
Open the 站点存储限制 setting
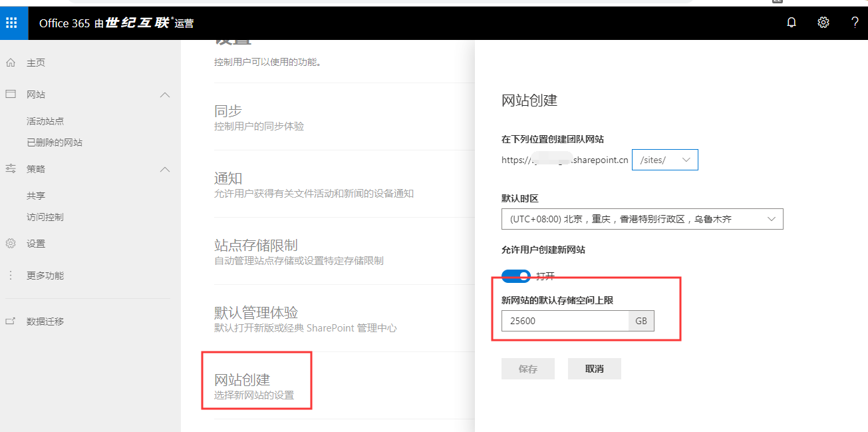point(255,246)
